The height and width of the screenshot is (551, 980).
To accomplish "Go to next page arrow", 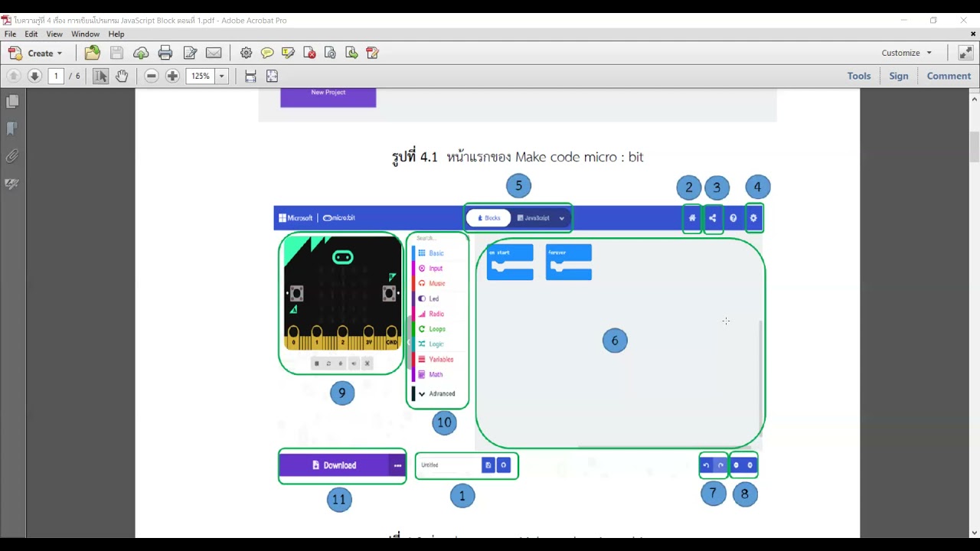I will (x=34, y=76).
